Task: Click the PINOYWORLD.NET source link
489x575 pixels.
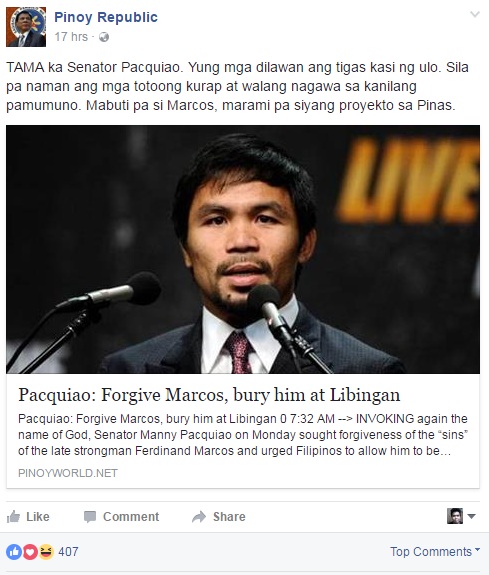Action: [68, 473]
